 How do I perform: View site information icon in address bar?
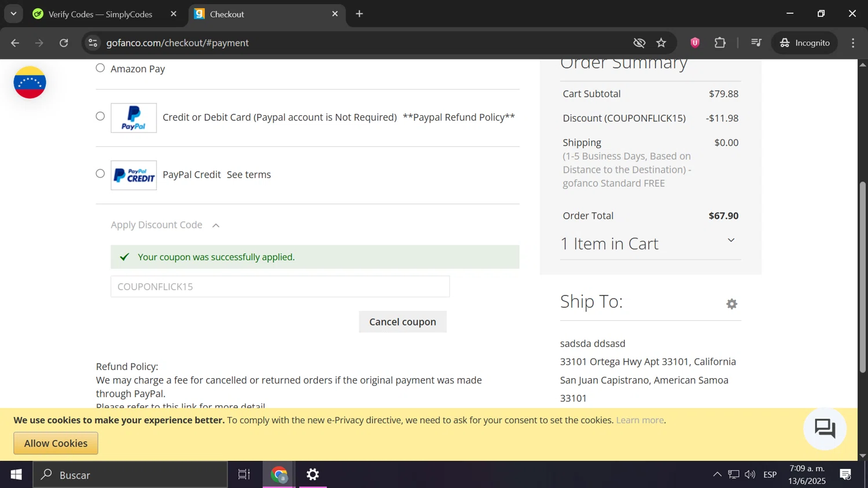(93, 43)
